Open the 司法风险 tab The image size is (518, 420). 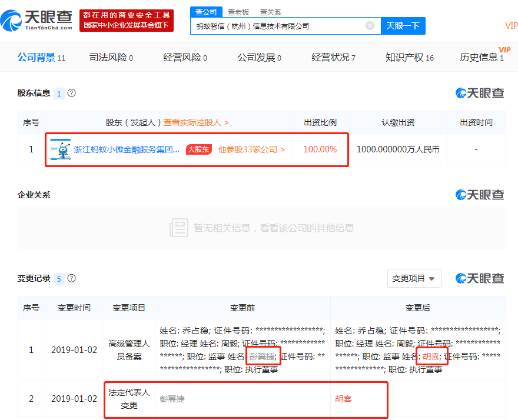coord(111,58)
